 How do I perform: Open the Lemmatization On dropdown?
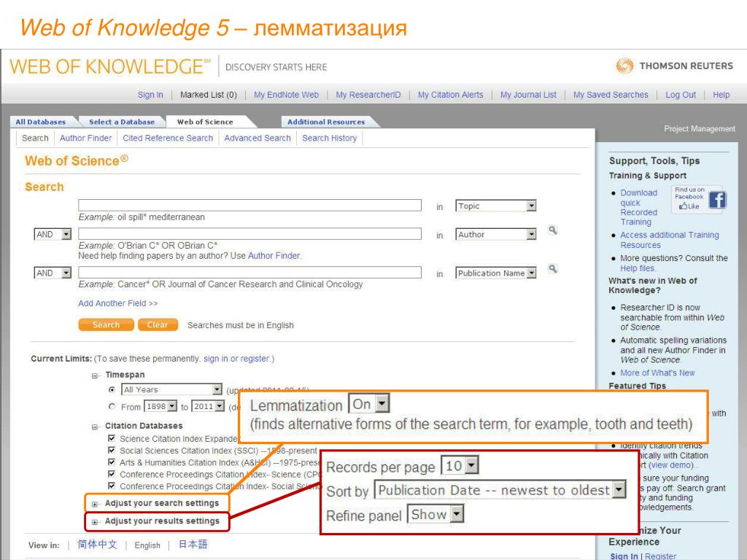coord(369,404)
